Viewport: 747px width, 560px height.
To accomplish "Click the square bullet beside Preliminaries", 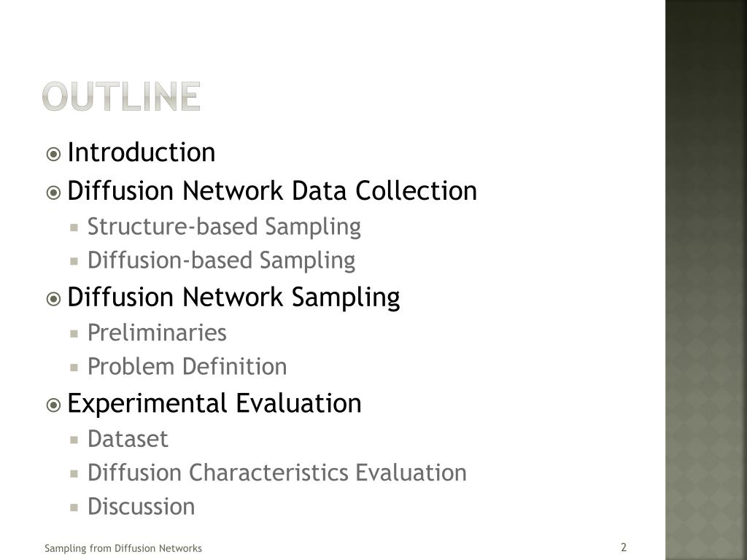I will pos(74,334).
